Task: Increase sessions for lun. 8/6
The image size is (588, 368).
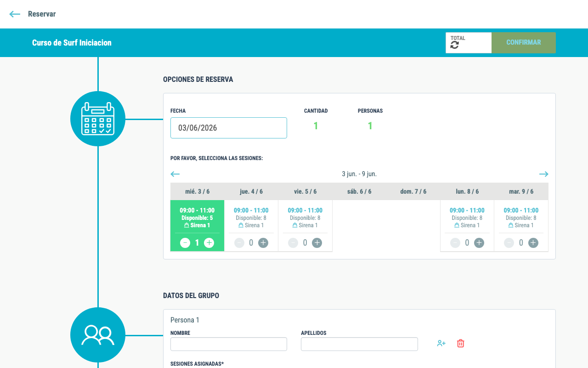Action: click(x=479, y=243)
